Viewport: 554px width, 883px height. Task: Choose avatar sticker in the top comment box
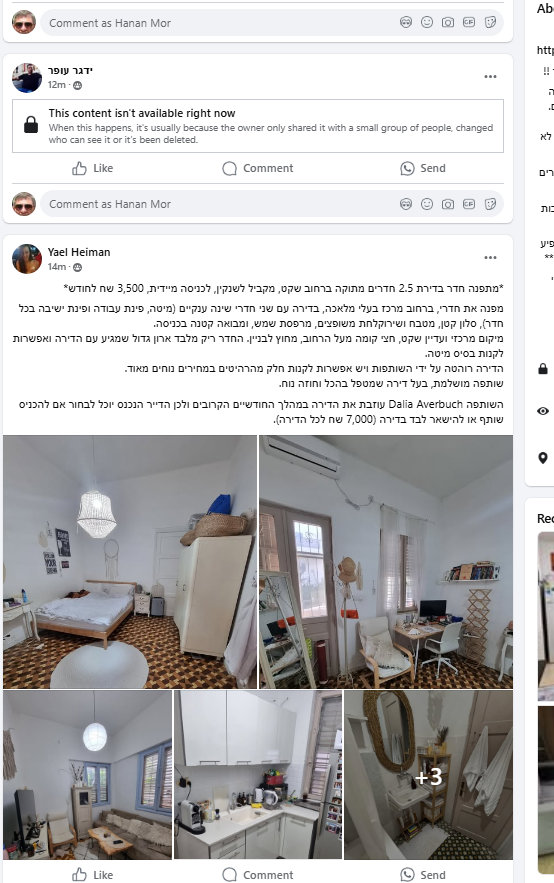406,22
